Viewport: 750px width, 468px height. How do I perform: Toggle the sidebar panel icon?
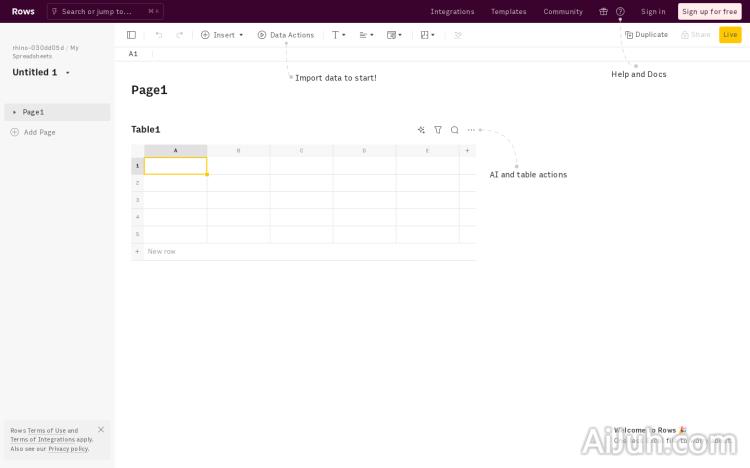click(131, 35)
